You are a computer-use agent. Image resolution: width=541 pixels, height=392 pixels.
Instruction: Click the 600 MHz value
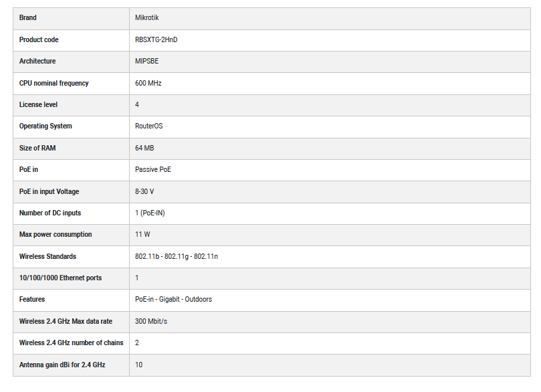[x=148, y=83]
